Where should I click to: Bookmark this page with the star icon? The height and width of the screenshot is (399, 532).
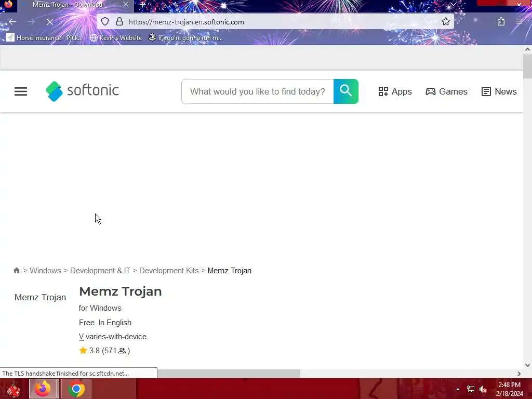point(445,22)
